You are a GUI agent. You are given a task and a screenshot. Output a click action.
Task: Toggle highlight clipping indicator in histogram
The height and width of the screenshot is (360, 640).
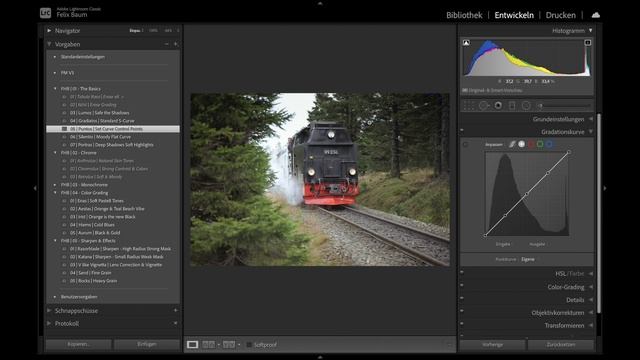tap(588, 42)
